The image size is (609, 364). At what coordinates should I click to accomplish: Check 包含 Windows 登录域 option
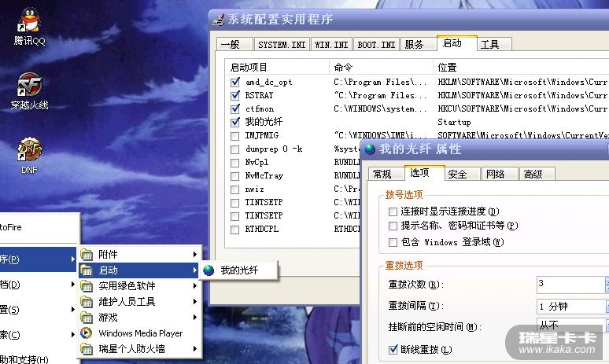click(393, 243)
